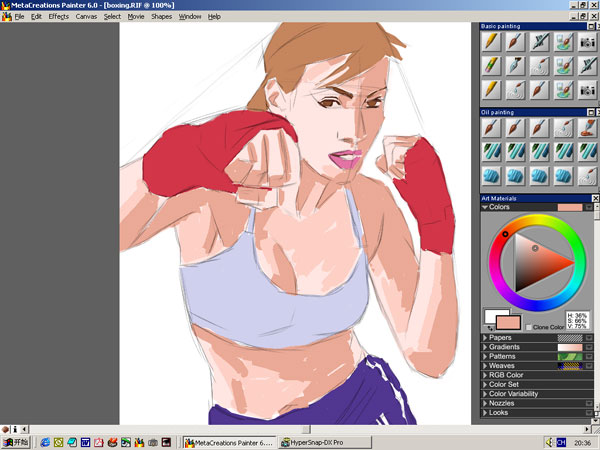Select the paint tube icon in Oil painting
Image resolution: width=600 pixels, height=450 pixels.
(x=587, y=128)
